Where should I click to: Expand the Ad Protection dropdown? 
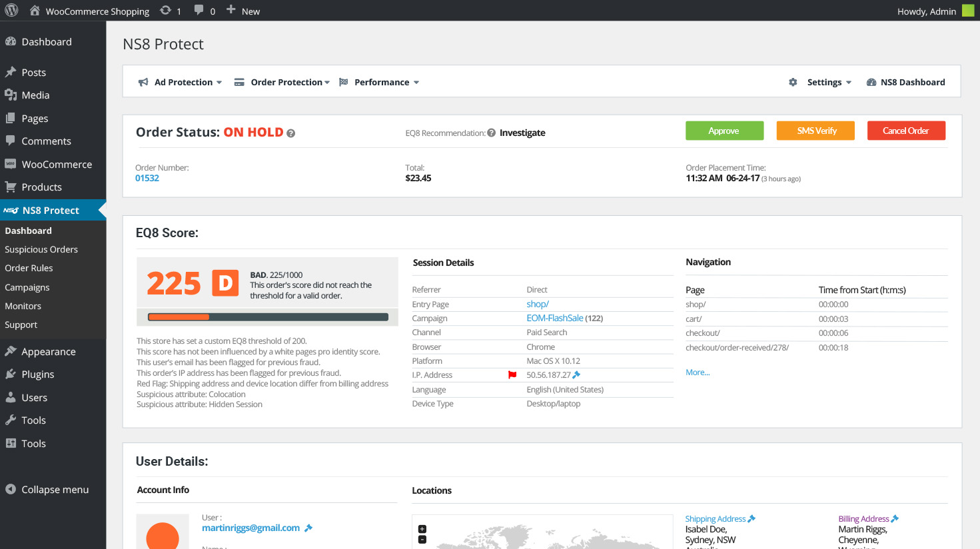(x=180, y=82)
